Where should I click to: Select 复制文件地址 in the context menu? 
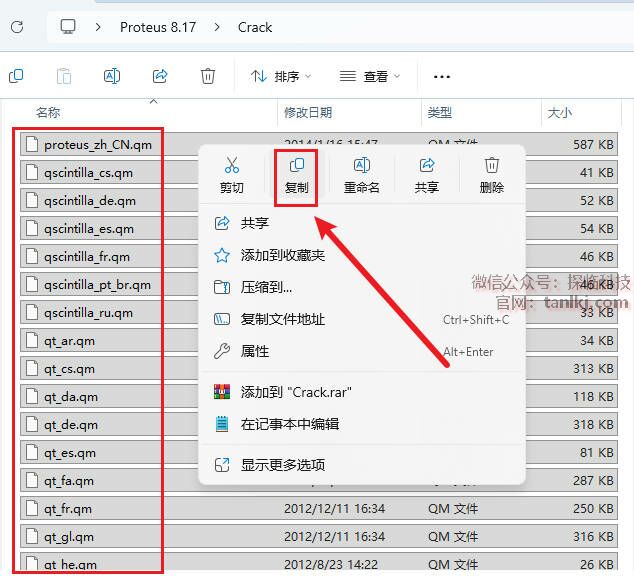click(362, 319)
